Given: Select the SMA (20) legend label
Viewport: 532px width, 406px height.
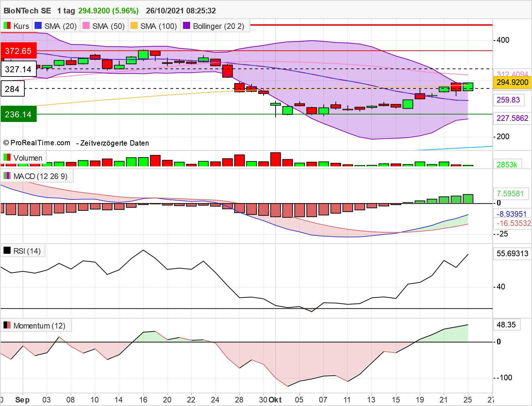Looking at the screenshot, I should 61,26.
